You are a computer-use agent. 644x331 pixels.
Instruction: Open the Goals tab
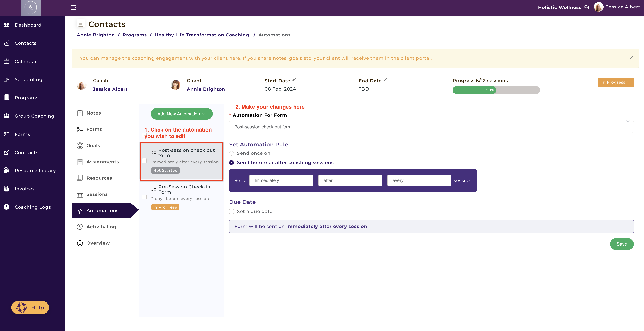click(93, 146)
